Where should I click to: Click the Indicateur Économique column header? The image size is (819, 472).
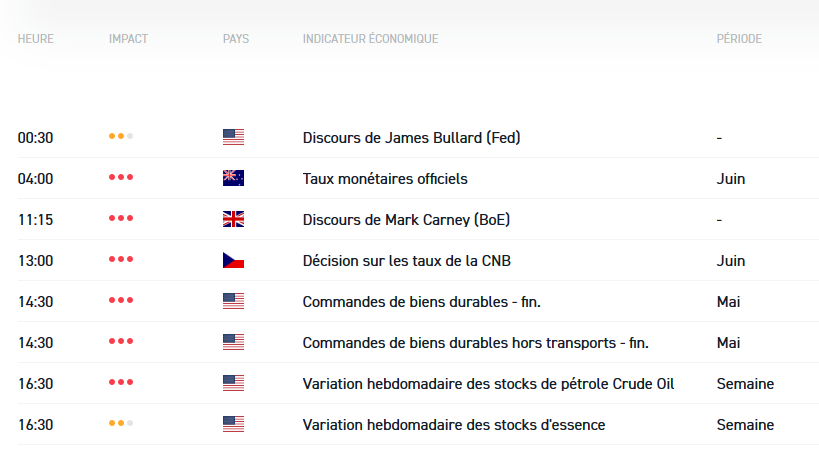[370, 39]
